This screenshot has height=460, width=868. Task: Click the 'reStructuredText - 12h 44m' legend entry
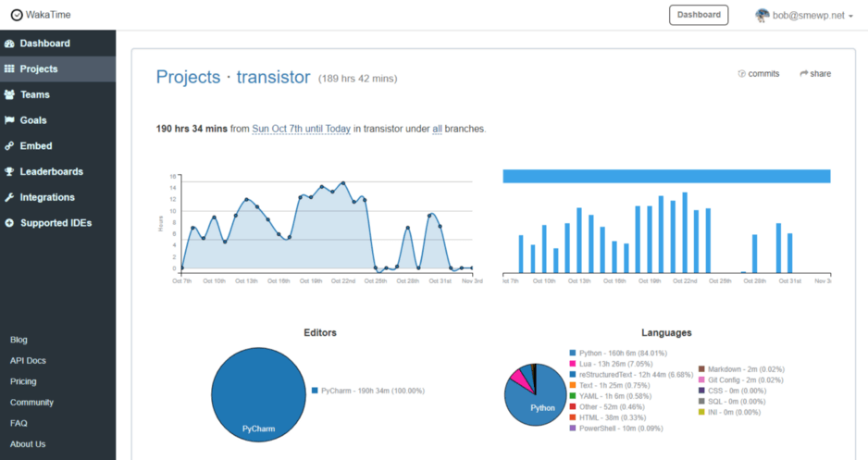click(x=632, y=374)
